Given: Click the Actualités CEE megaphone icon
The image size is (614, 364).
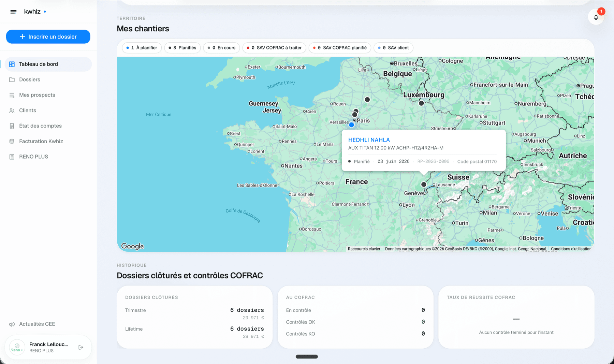Looking at the screenshot, I should [12, 324].
